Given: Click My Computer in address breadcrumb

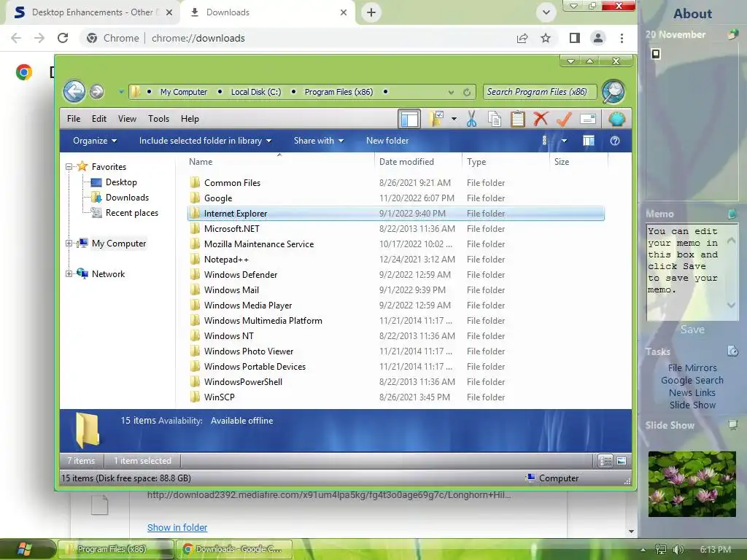Looking at the screenshot, I should [x=183, y=92].
